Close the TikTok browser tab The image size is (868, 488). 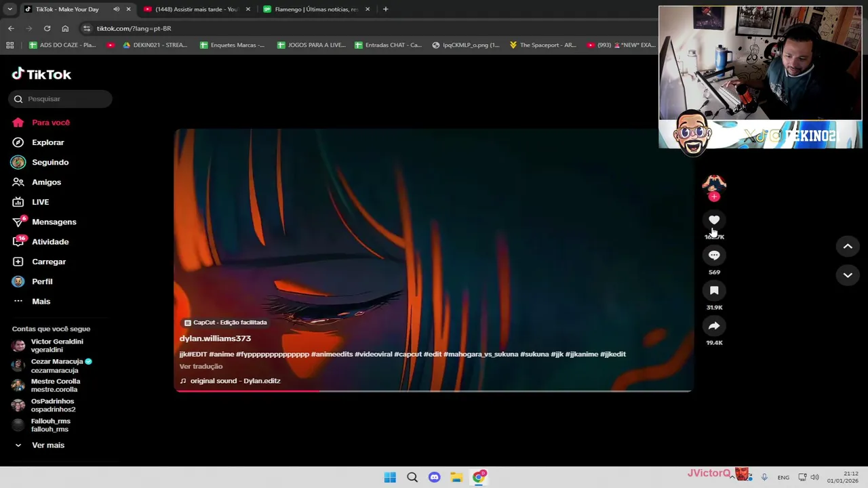pos(128,9)
